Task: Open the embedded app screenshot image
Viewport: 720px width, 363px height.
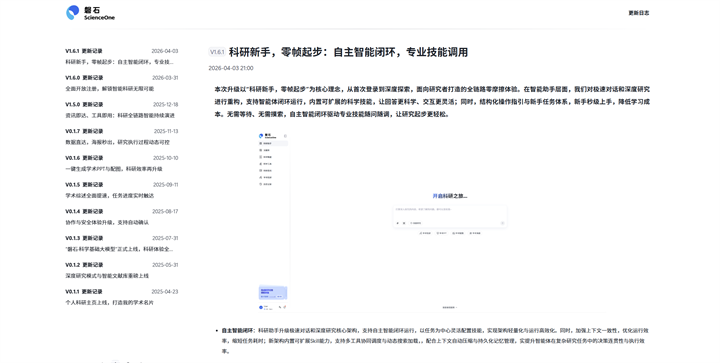Action: click(432, 221)
